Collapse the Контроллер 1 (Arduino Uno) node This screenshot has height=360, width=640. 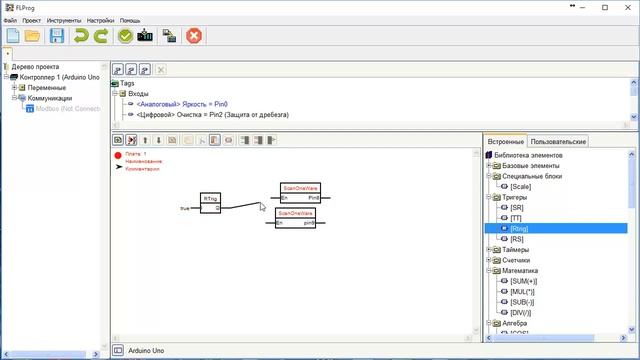coord(6,77)
